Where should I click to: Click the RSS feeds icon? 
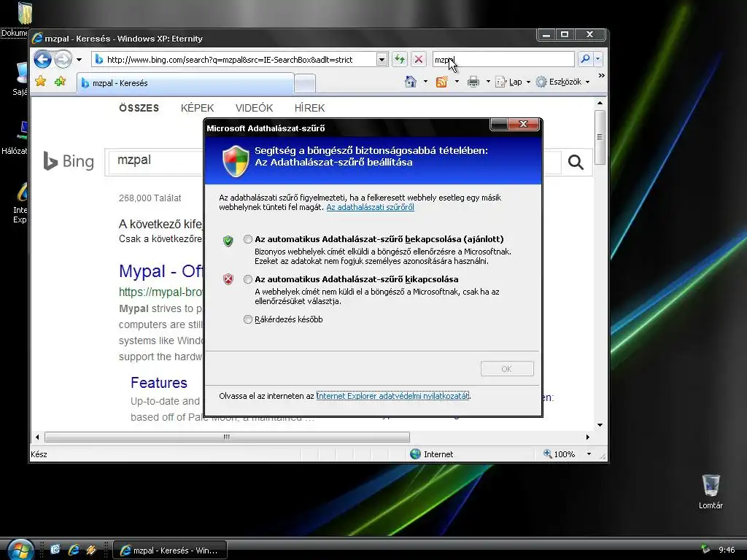(x=441, y=82)
